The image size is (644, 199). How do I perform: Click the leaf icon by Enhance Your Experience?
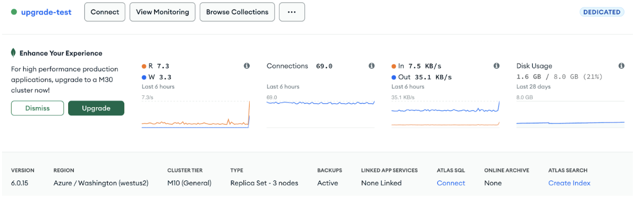14,53
